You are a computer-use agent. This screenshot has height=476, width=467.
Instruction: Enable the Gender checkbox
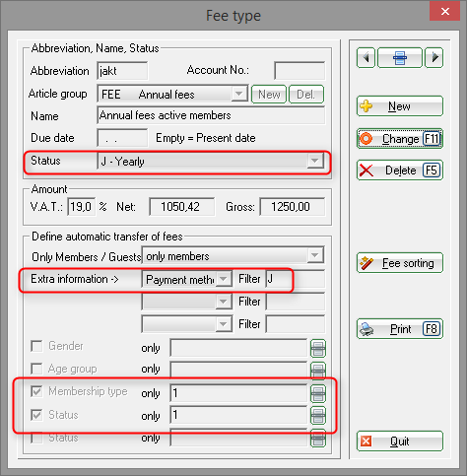point(36,346)
